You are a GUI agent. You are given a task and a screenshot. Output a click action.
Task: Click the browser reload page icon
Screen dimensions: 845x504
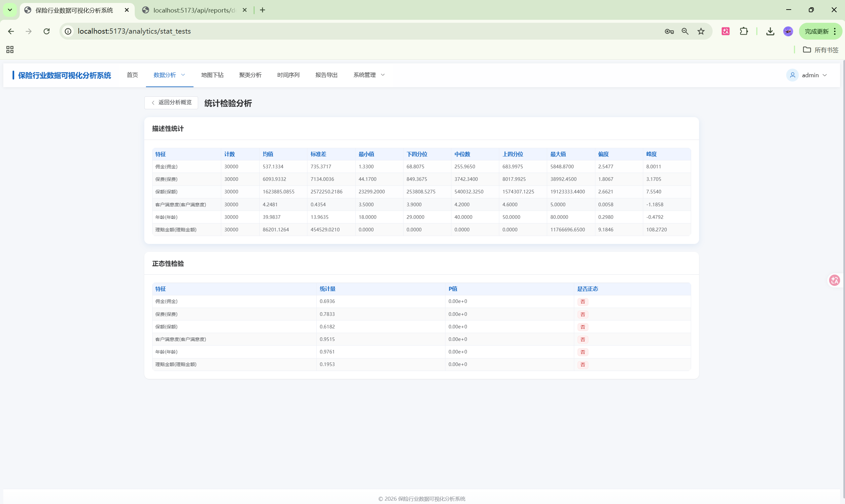47,31
